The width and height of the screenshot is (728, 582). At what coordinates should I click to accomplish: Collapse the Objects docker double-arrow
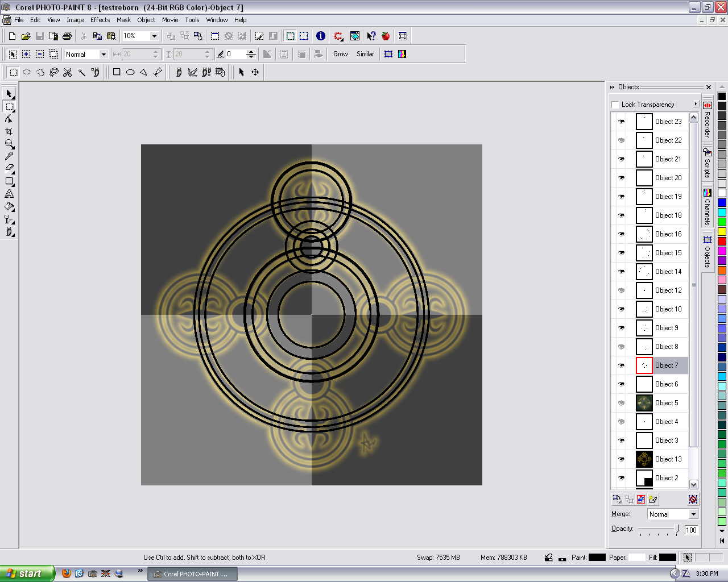click(613, 87)
